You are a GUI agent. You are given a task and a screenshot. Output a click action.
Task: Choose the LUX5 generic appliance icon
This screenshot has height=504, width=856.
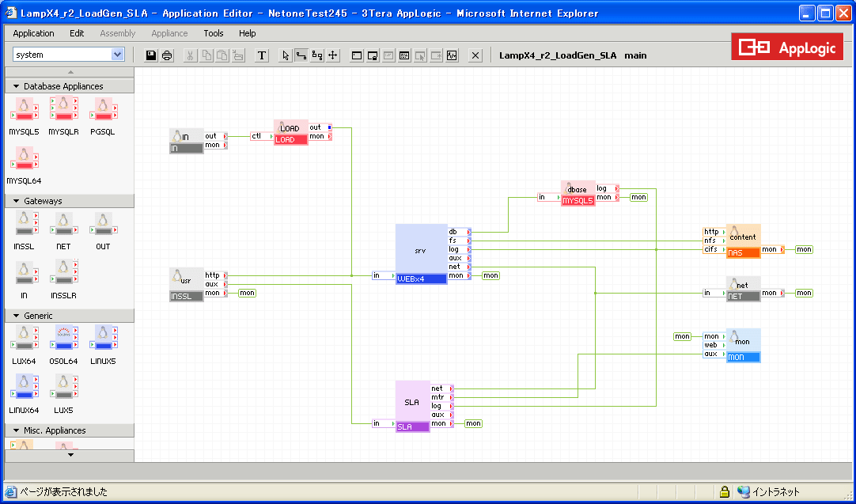pos(64,388)
